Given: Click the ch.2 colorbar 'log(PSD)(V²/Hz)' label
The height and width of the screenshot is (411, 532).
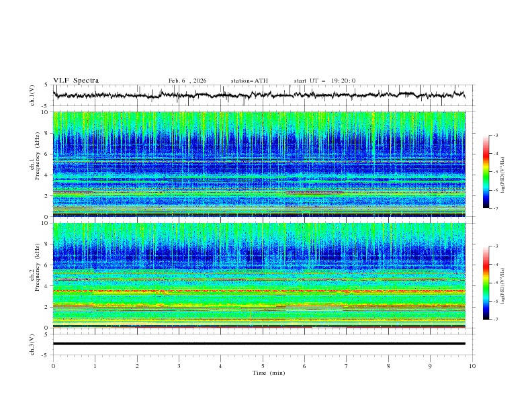Looking at the screenshot, I should (503, 286).
